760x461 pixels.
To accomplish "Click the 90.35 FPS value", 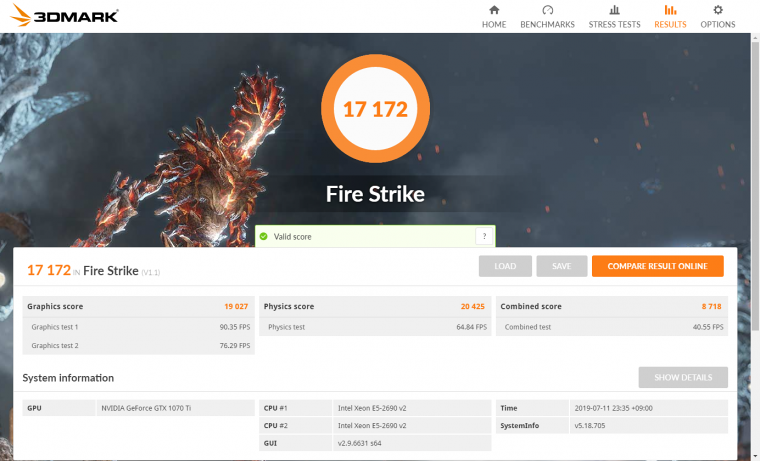I will coord(235,327).
